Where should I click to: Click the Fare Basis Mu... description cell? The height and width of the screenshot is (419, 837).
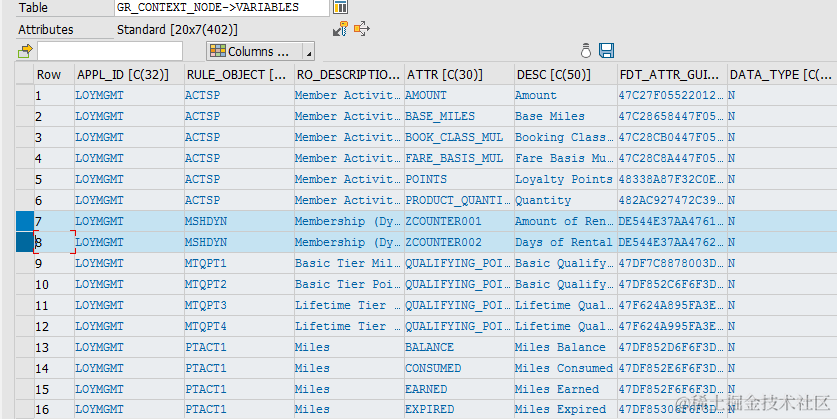click(x=566, y=158)
